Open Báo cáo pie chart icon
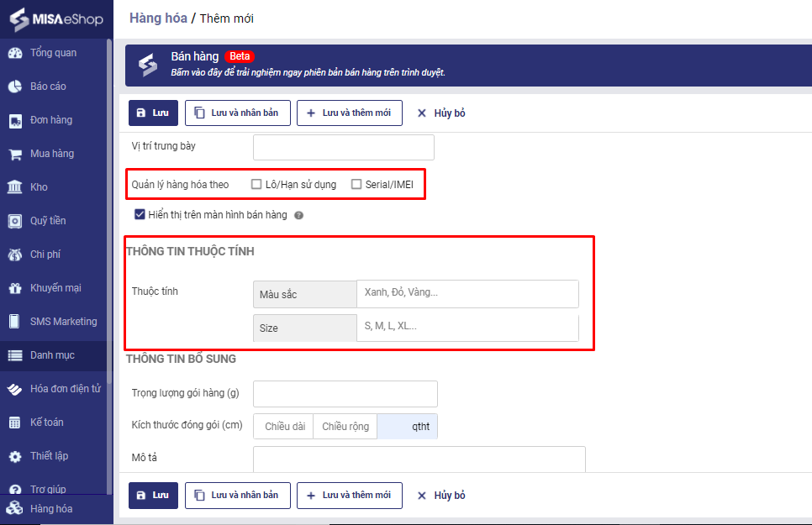Image resolution: width=812 pixels, height=525 pixels. point(15,87)
